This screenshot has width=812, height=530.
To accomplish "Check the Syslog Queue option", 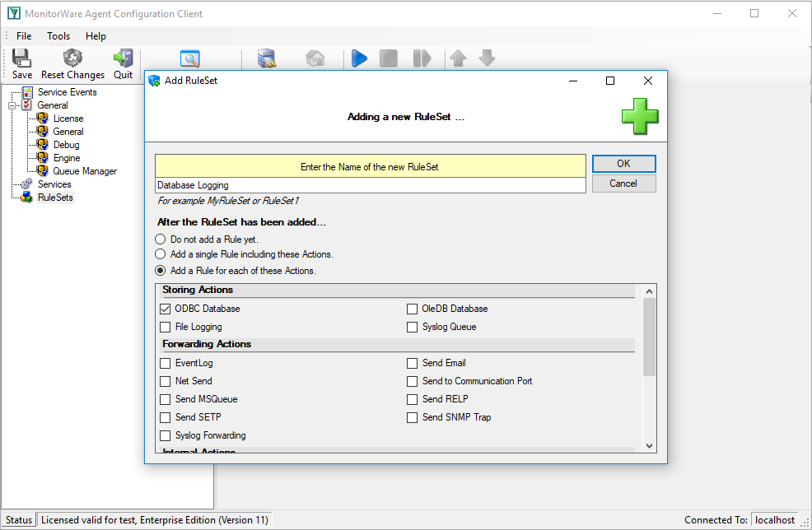I will click(413, 327).
